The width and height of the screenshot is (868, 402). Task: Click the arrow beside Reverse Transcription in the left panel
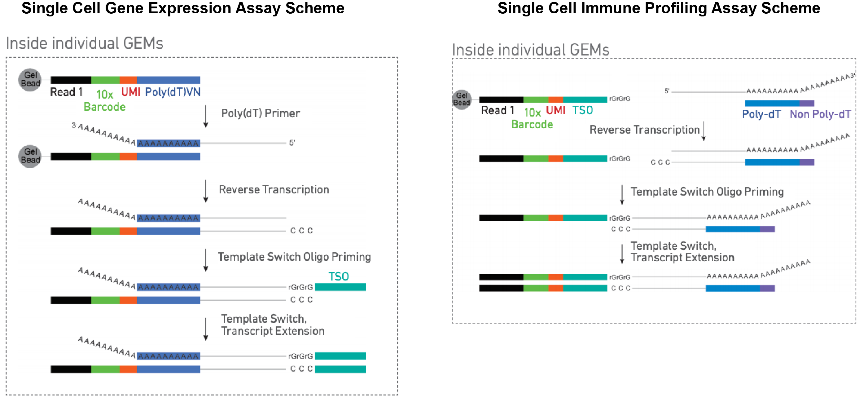coord(206,191)
